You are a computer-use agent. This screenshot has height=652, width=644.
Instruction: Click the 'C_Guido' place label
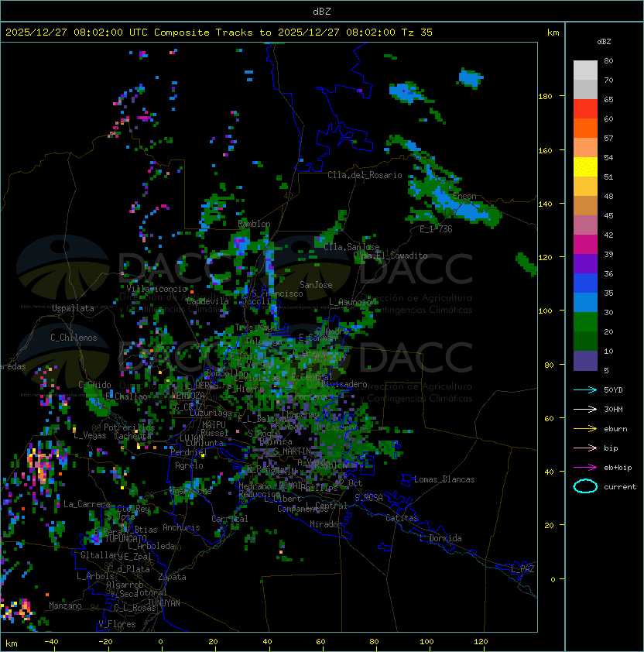(x=94, y=385)
